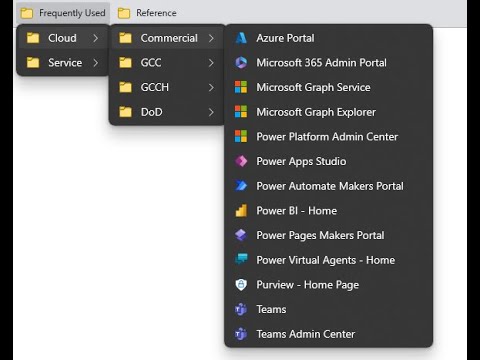
Task: Open the Frequently Used bookmarks folder
Action: pos(63,13)
